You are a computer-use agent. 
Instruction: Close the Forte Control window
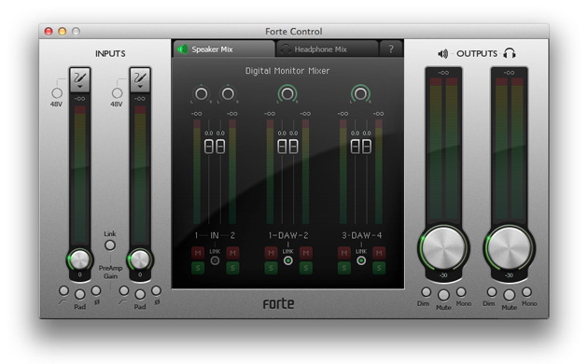pyautogui.click(x=49, y=31)
